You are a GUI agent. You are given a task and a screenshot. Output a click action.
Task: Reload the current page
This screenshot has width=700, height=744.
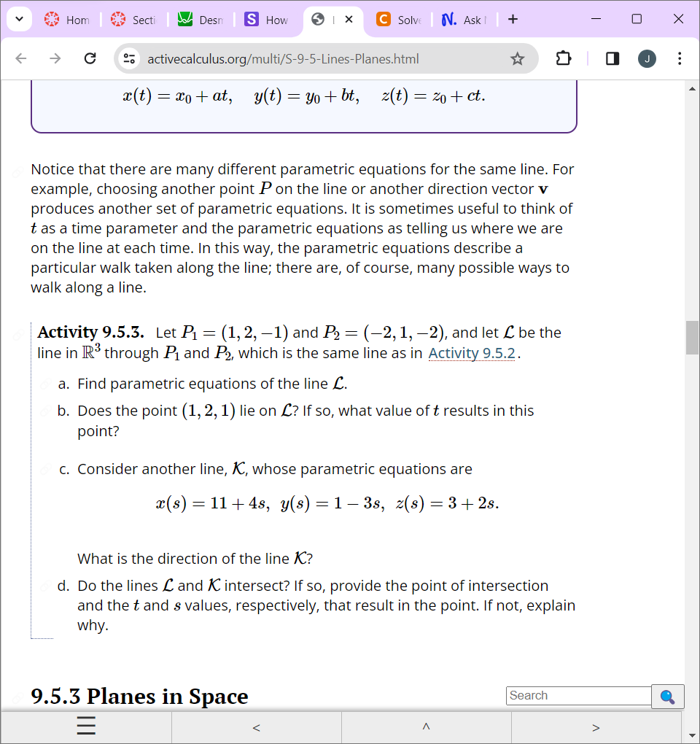(x=90, y=59)
